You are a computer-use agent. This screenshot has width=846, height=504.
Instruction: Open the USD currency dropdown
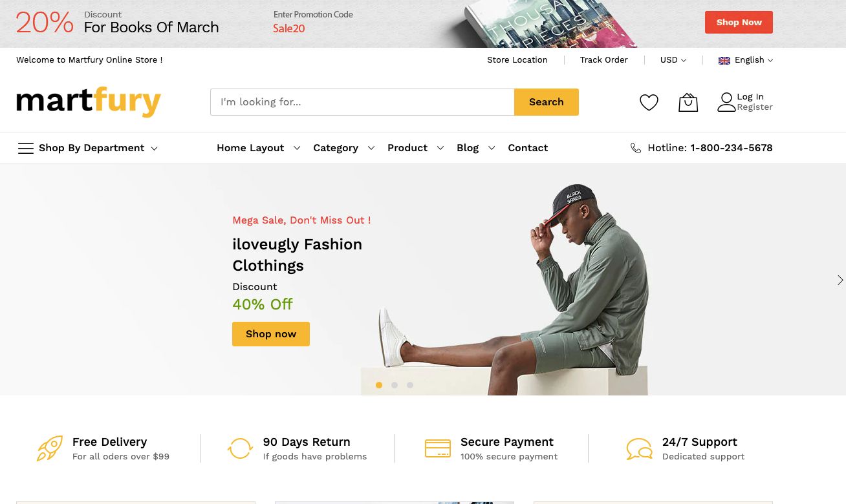tap(673, 60)
